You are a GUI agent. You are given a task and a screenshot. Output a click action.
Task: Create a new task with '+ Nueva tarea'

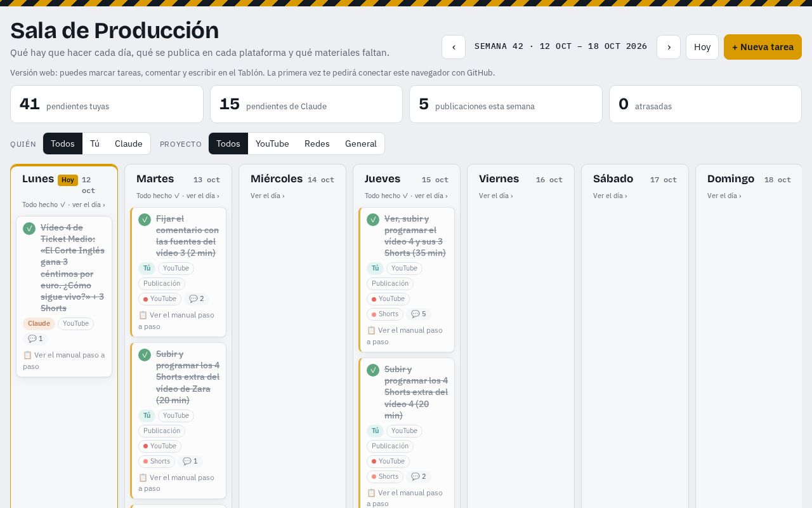[x=763, y=47]
